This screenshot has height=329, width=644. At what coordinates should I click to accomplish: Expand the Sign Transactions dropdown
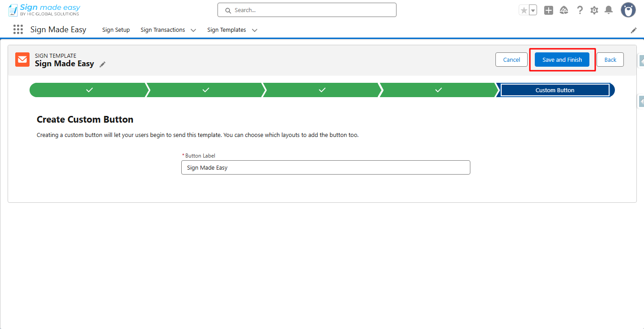[x=193, y=30]
